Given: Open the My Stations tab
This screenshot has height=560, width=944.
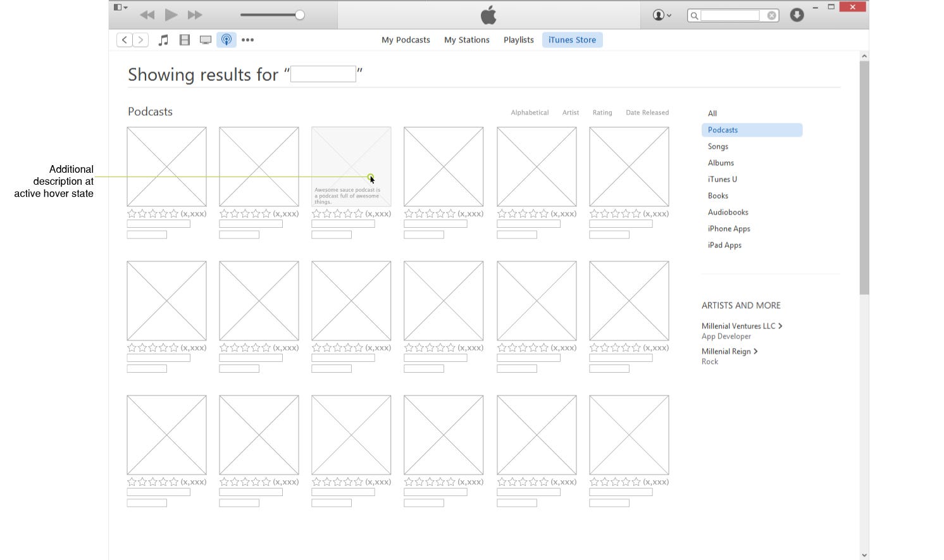Looking at the screenshot, I should 467,40.
